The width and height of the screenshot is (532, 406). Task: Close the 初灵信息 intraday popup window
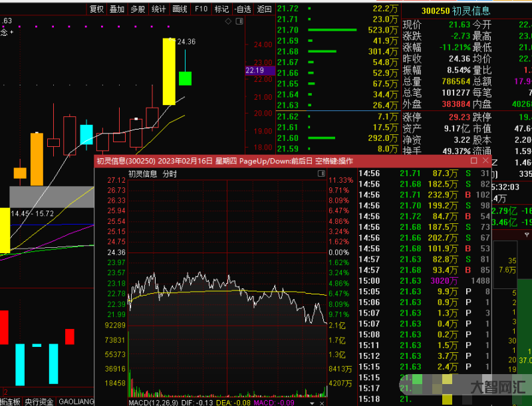tap(487, 161)
